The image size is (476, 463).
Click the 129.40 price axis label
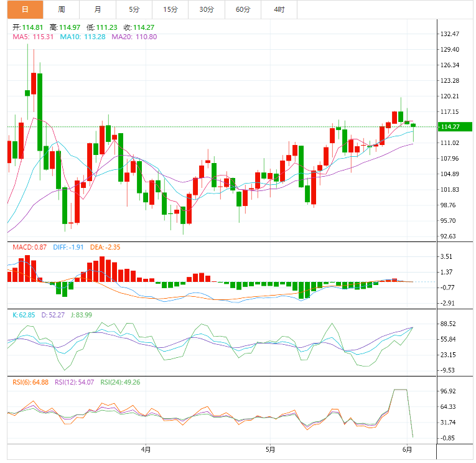point(450,50)
